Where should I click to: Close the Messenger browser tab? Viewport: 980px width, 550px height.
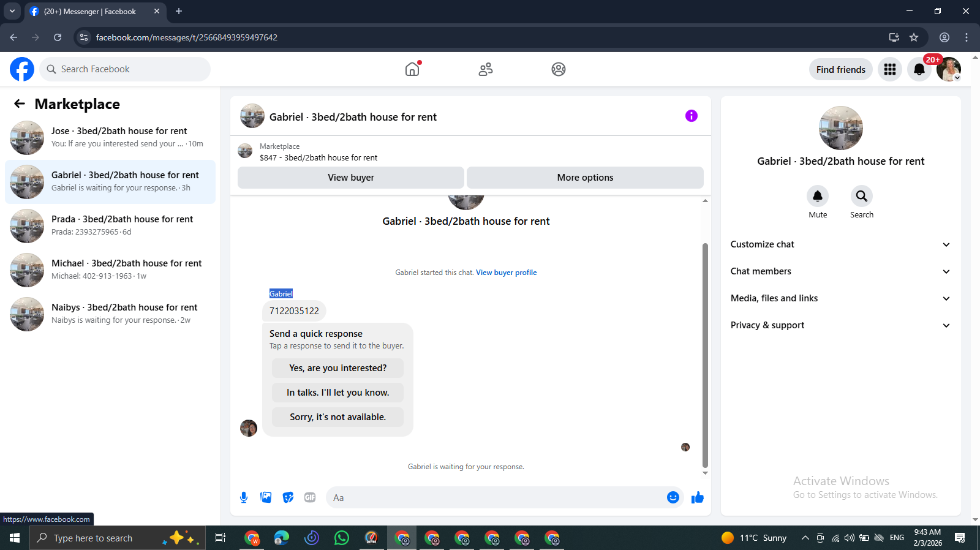157,11
